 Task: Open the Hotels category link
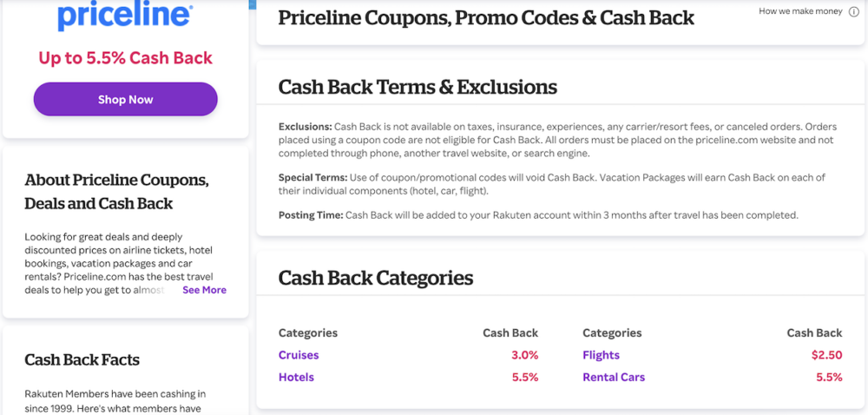tap(296, 378)
